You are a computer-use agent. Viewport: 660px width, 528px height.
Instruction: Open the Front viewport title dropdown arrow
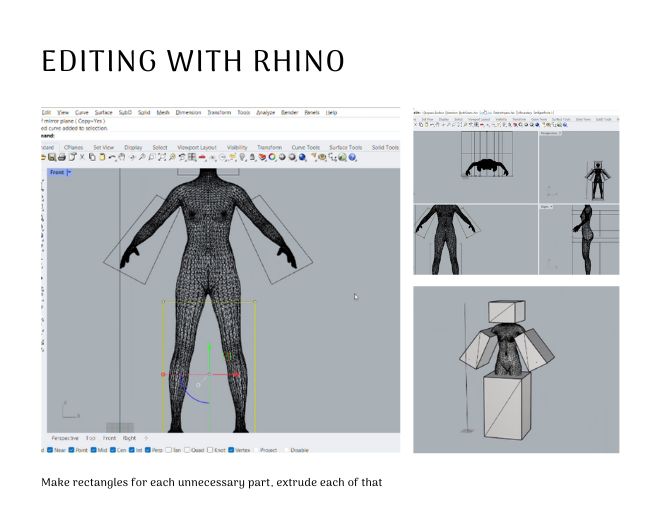coord(69,172)
